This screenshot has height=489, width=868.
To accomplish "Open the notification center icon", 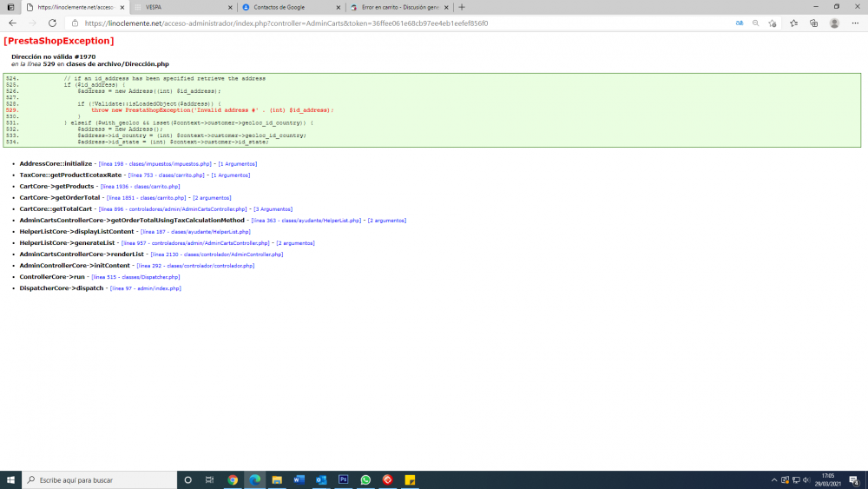I will point(854,480).
